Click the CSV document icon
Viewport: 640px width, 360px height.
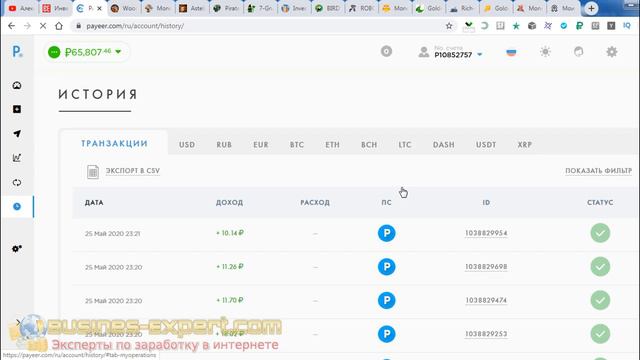[93, 172]
